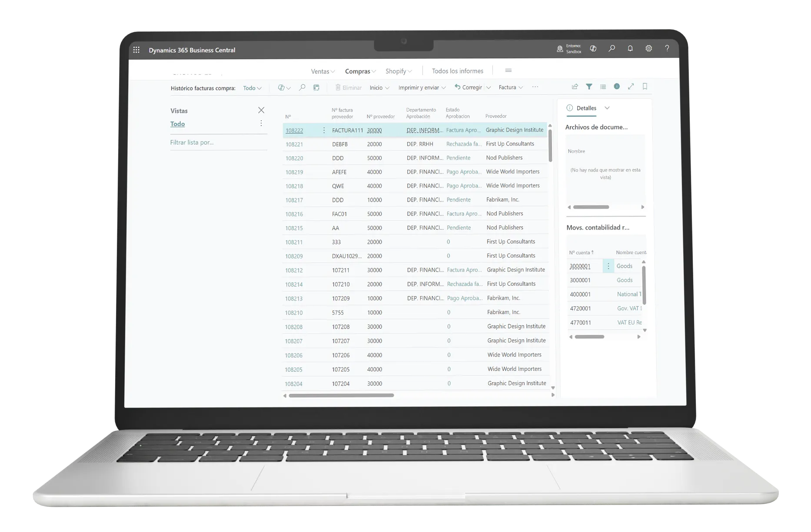Click account number 4720001
This screenshot has height=532, width=811.
580,308
